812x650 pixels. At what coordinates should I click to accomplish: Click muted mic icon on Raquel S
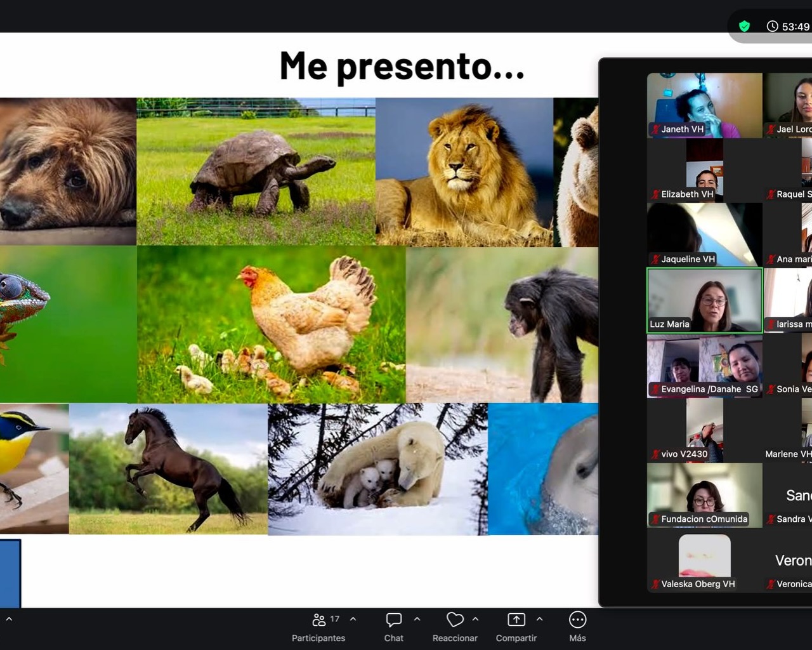click(x=771, y=194)
